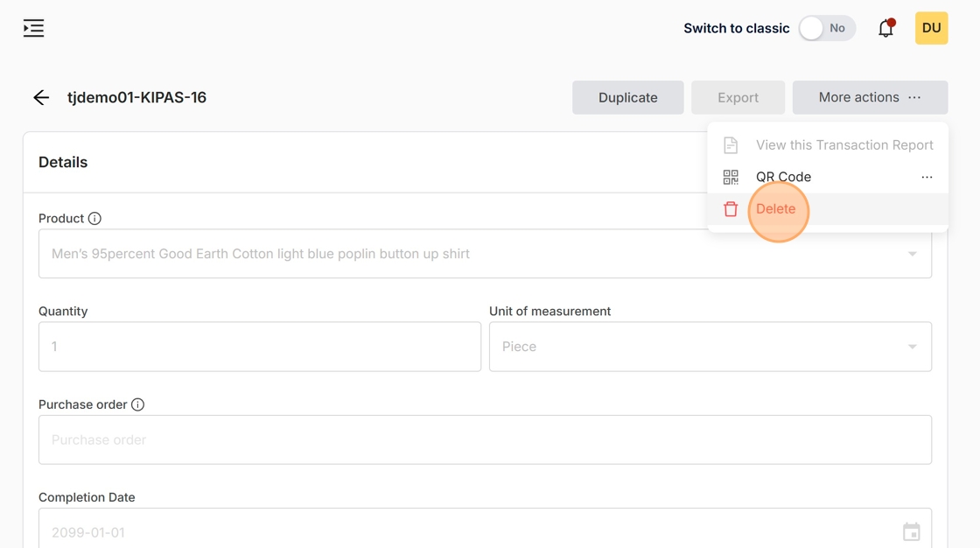The height and width of the screenshot is (548, 980).
Task: Click the Purchase order info icon
Action: (x=137, y=404)
